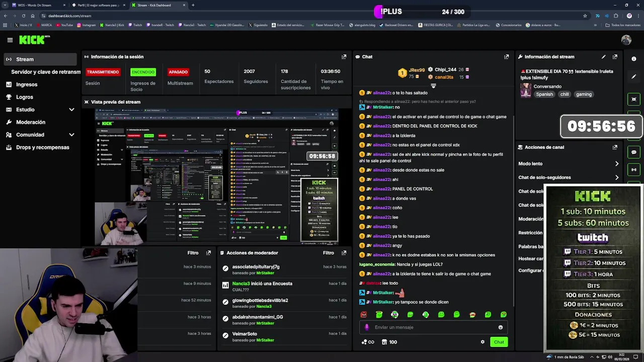Open the hamburger menu beside Kick logo
644x362 pixels.
tap(10, 40)
